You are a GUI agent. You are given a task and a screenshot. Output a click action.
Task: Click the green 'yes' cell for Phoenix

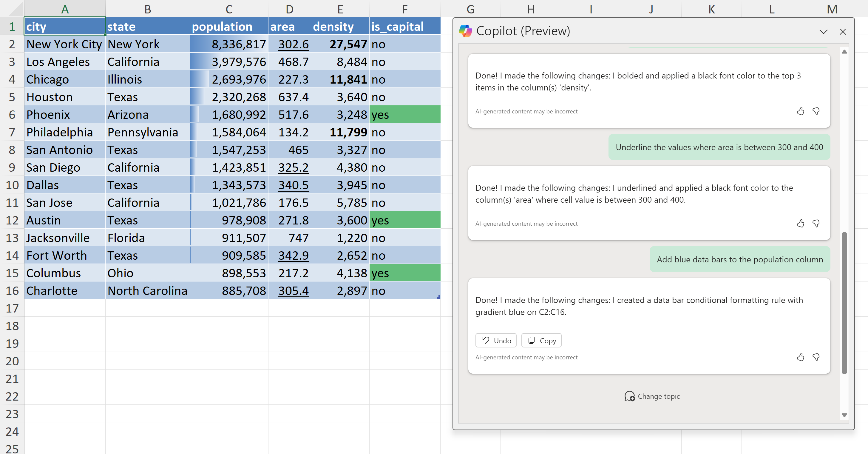coord(404,115)
